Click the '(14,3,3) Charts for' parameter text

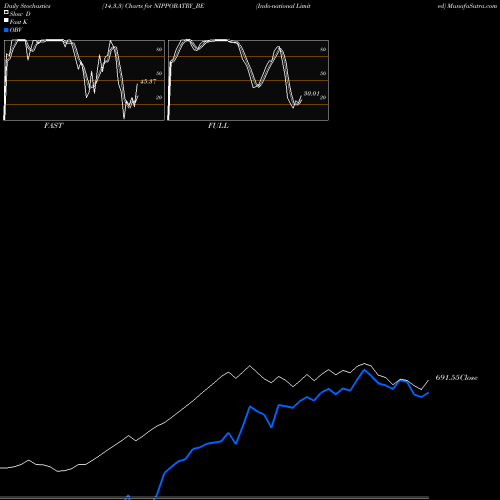[x=127, y=6]
